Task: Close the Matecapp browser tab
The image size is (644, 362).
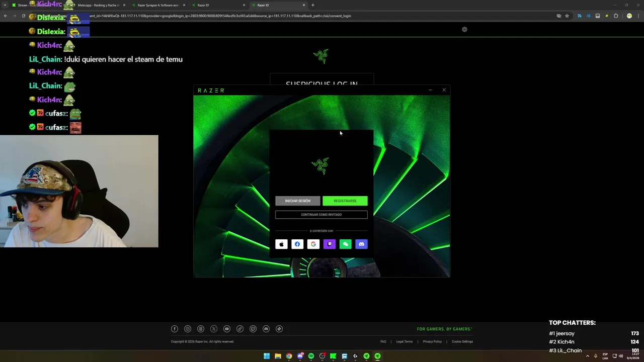Action: (x=124, y=5)
